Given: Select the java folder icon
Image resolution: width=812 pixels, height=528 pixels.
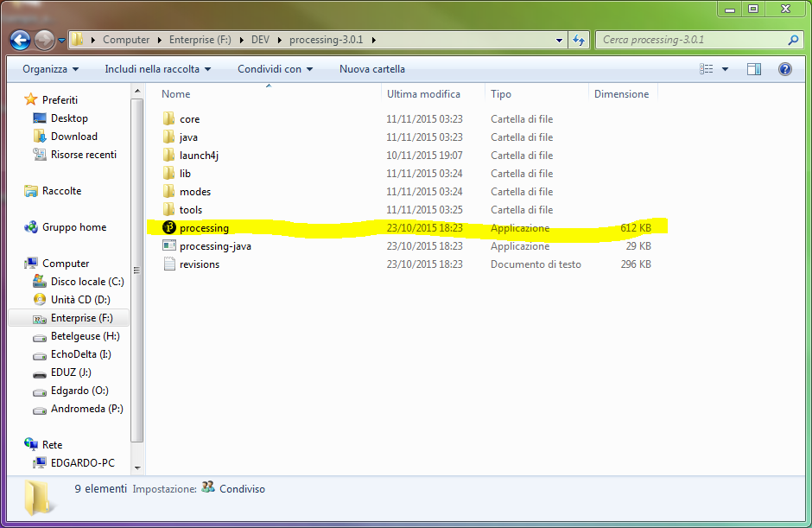Looking at the screenshot, I should pos(168,137).
